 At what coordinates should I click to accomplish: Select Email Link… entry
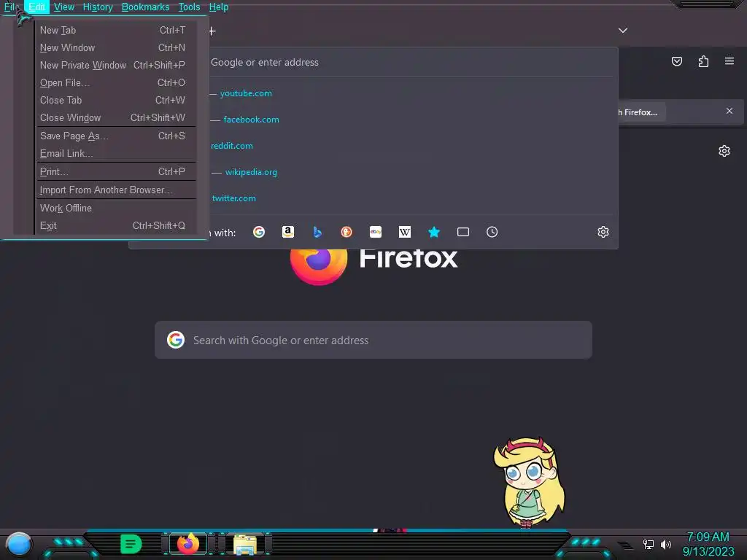tap(116, 153)
